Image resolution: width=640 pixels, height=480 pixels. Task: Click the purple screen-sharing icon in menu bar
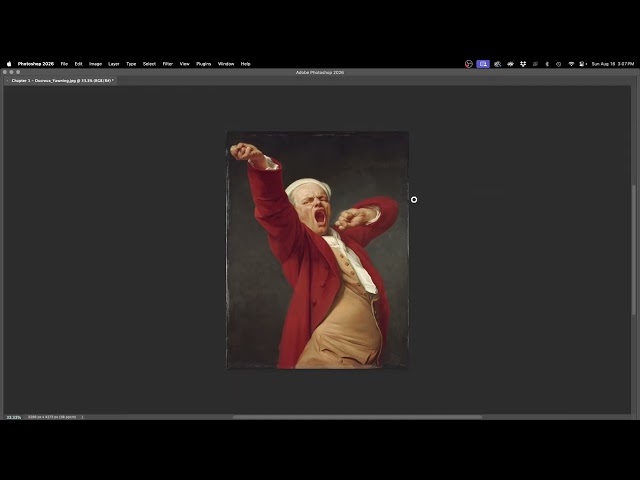click(483, 64)
